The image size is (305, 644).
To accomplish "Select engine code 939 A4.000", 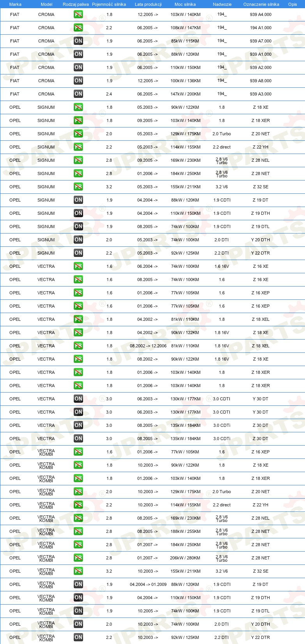I will click(x=261, y=14).
